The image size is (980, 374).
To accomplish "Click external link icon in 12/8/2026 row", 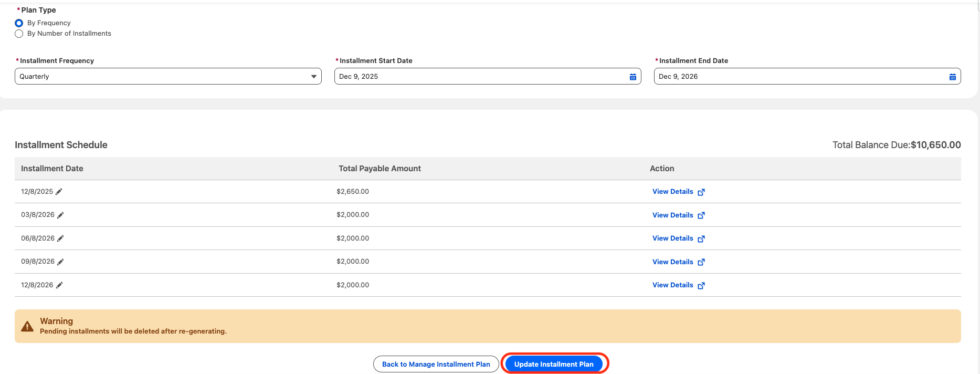I will click(701, 286).
